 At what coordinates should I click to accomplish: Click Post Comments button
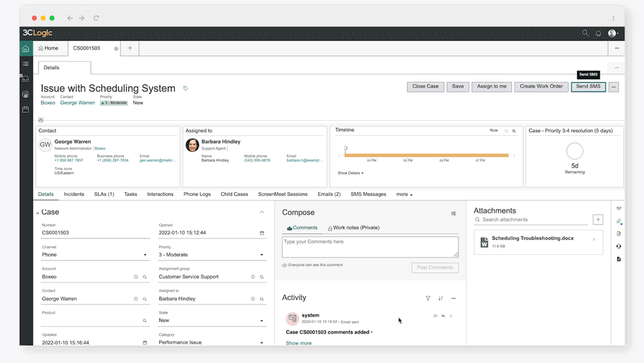pyautogui.click(x=435, y=268)
